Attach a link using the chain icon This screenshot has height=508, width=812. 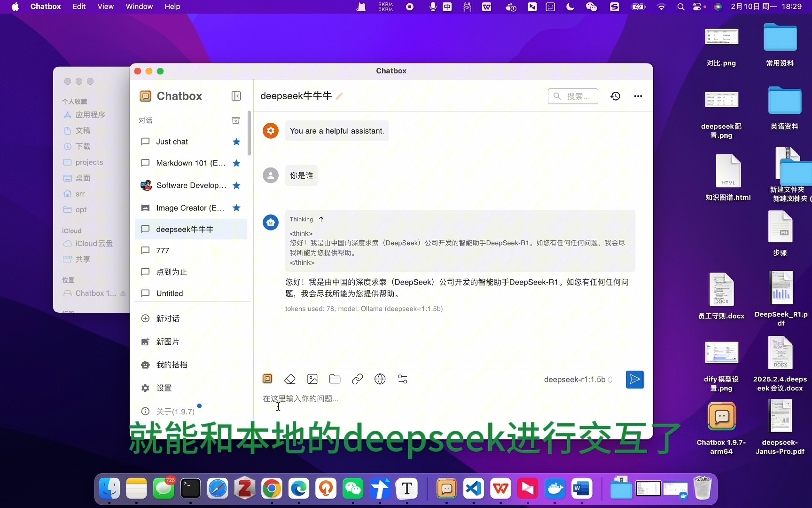358,379
